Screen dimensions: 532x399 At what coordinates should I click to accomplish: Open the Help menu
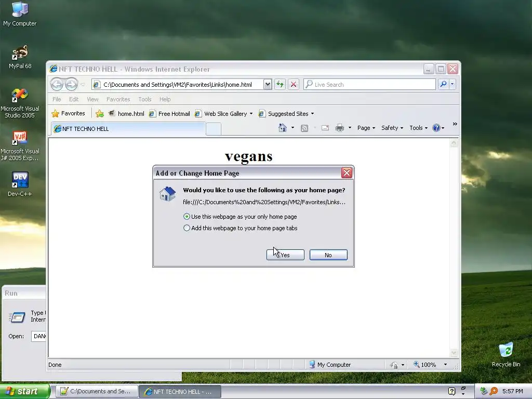[x=165, y=99]
